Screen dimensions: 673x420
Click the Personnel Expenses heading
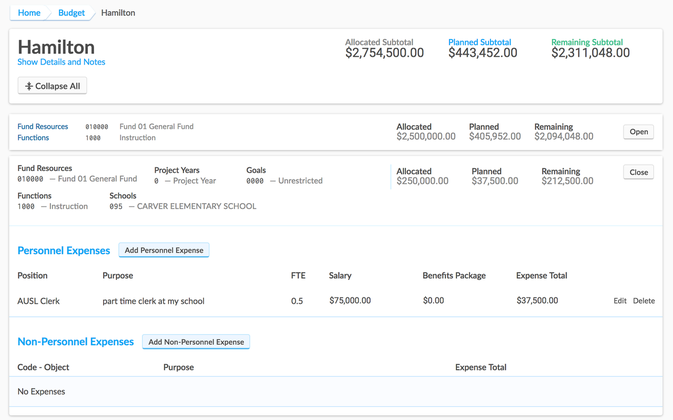point(63,250)
